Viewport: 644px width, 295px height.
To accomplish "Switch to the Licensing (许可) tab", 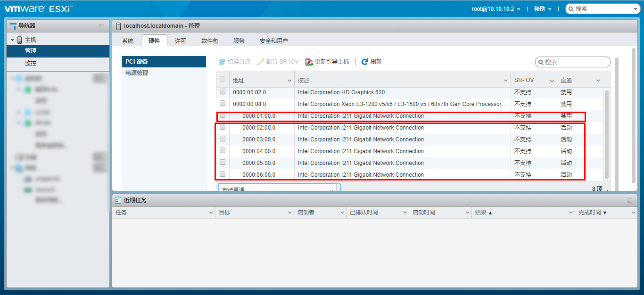I will click(181, 41).
